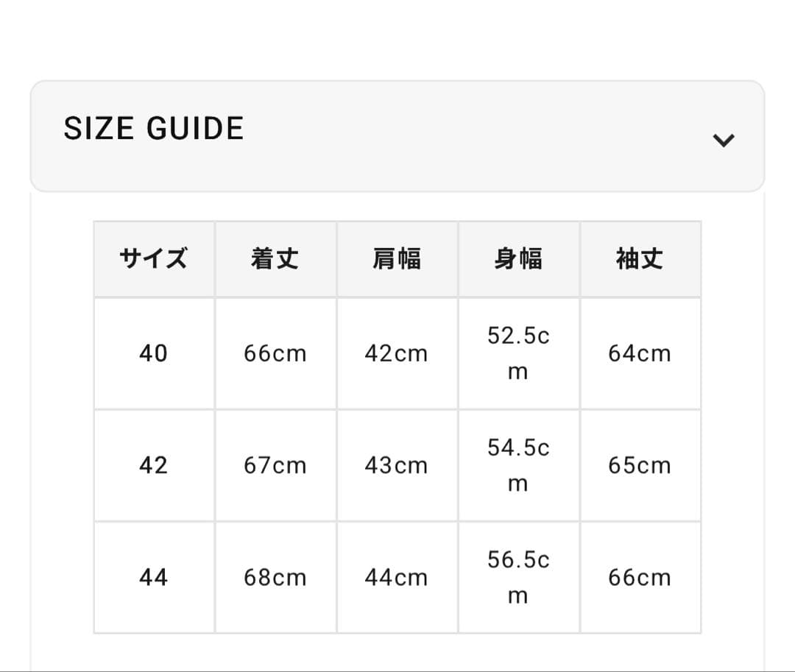Select the 身幅 column header

click(x=518, y=259)
